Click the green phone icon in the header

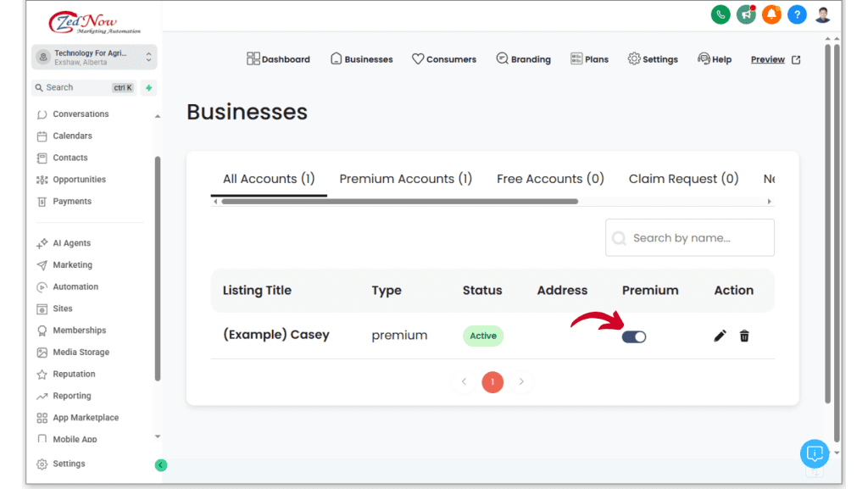pyautogui.click(x=721, y=14)
